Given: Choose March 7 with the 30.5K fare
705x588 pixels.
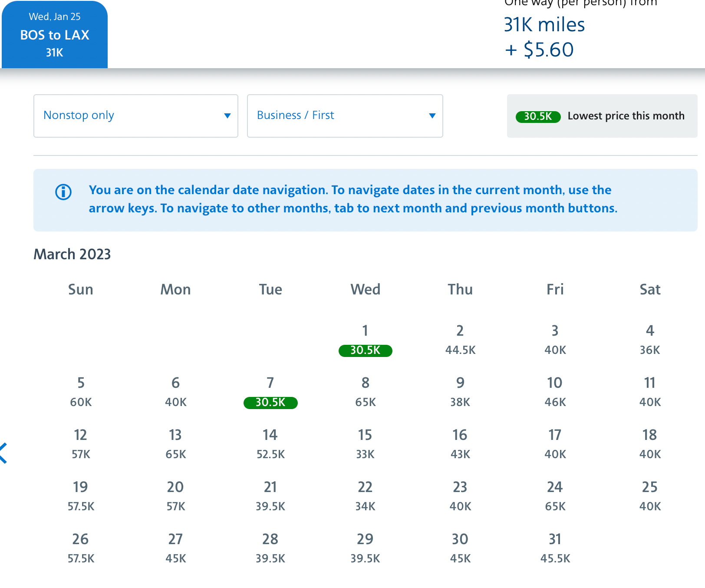Looking at the screenshot, I should tap(270, 392).
